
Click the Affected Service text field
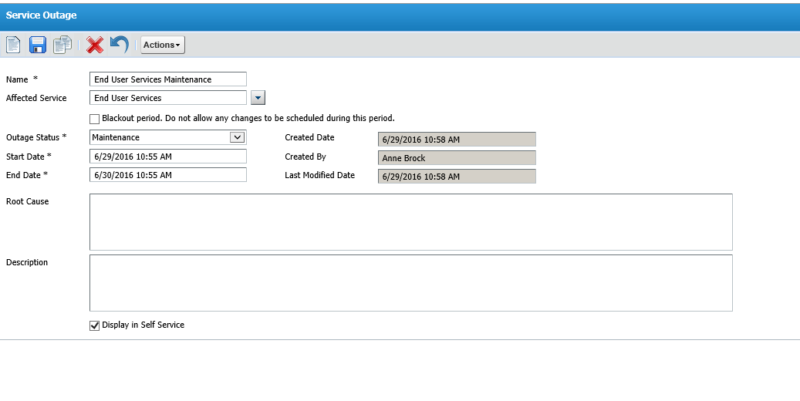pyautogui.click(x=167, y=98)
